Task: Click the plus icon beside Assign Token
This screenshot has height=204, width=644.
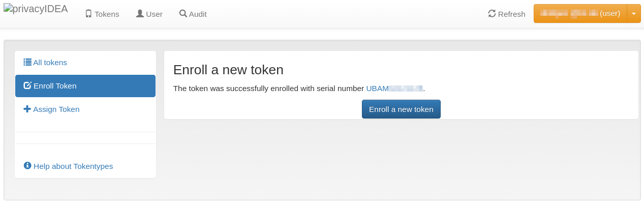Action: [27, 109]
